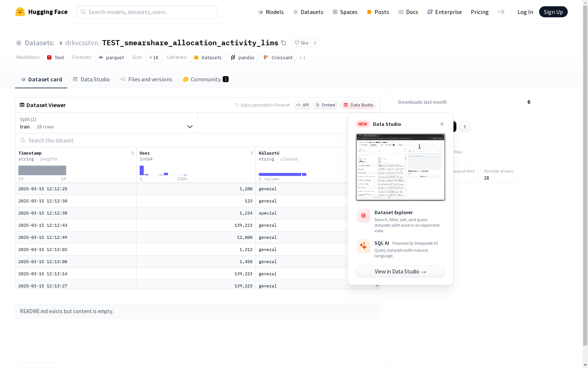The height and width of the screenshot is (368, 588).
Task: Open the Pricing page
Action: pos(480,12)
